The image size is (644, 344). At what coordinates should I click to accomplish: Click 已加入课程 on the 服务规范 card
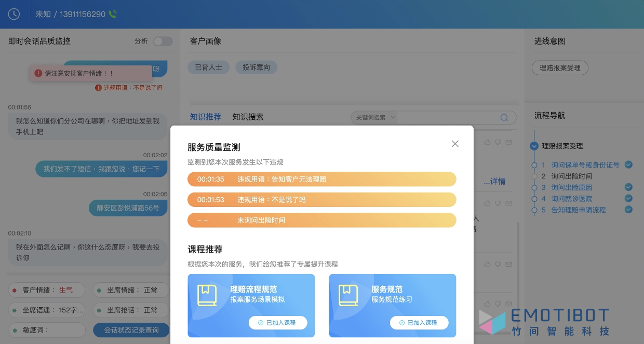(x=419, y=323)
